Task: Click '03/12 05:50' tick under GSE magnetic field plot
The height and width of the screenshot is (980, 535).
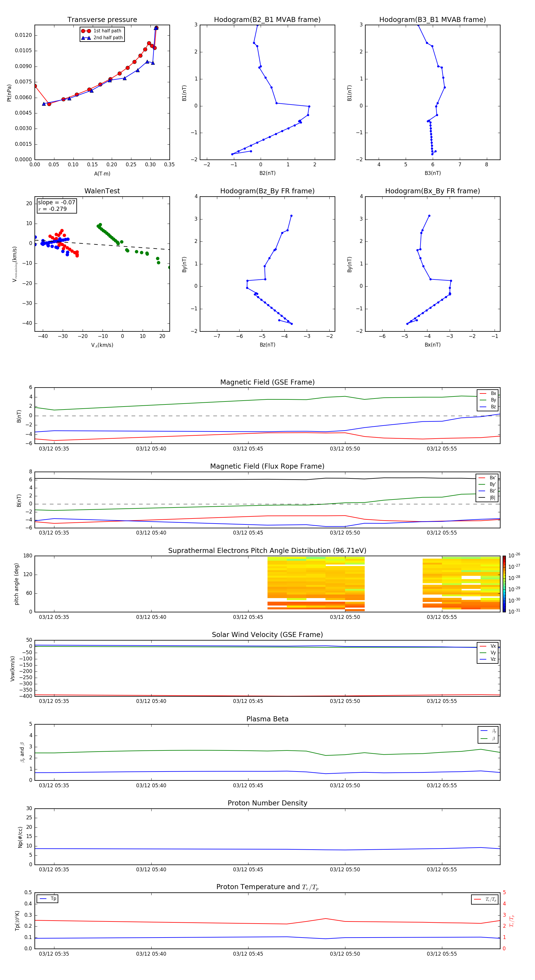Action: point(344,449)
